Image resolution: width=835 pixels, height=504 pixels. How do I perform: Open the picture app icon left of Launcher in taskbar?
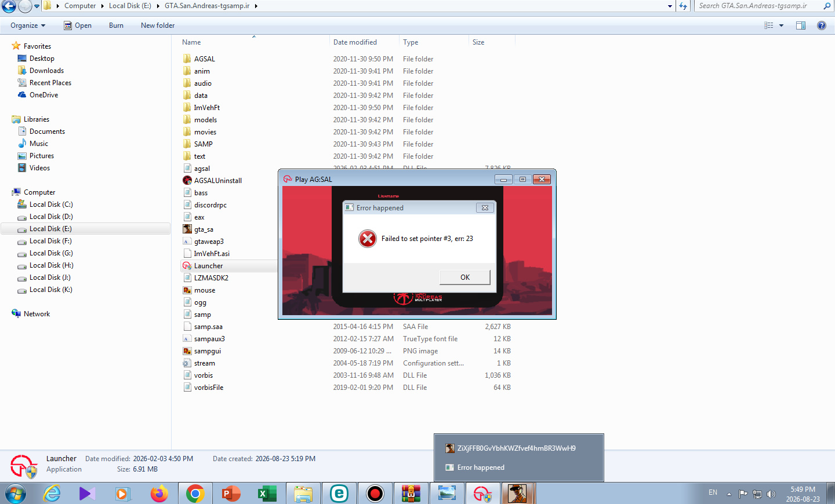click(x=446, y=494)
